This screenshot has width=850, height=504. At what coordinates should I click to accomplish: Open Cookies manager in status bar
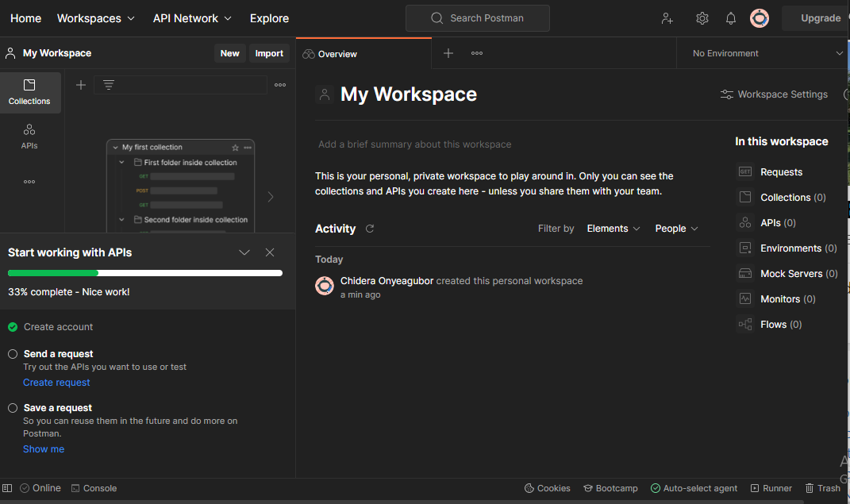[x=548, y=488]
